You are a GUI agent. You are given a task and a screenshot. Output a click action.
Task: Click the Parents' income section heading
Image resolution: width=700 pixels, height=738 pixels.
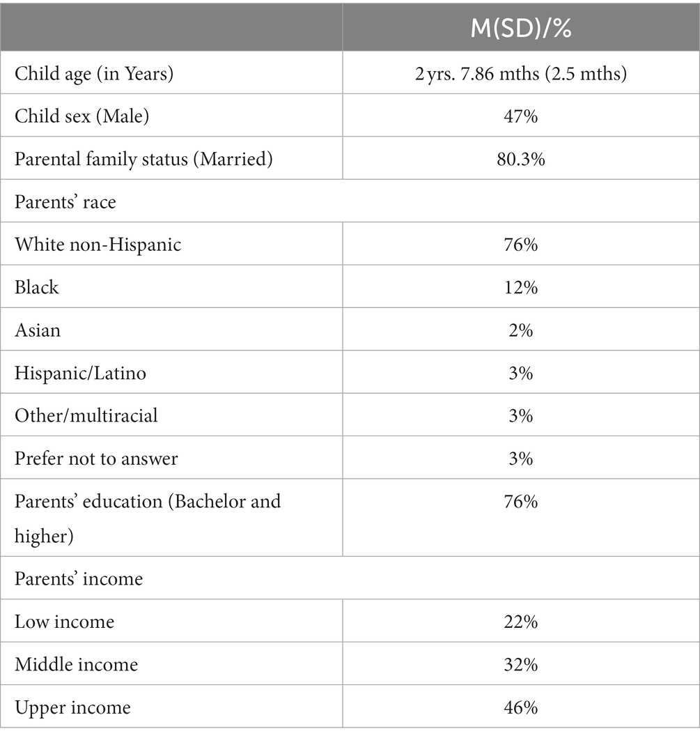79,579
